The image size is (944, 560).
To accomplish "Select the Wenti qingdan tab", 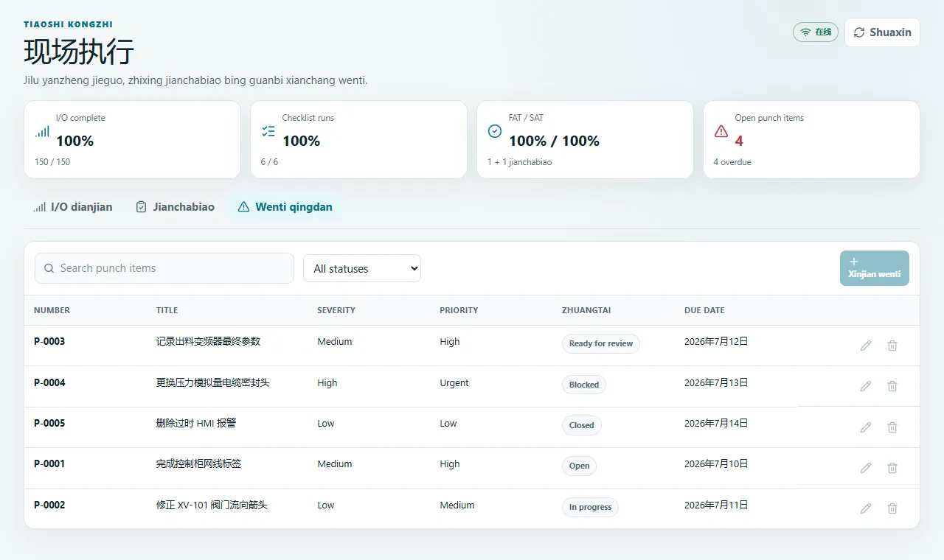I will 285,207.
